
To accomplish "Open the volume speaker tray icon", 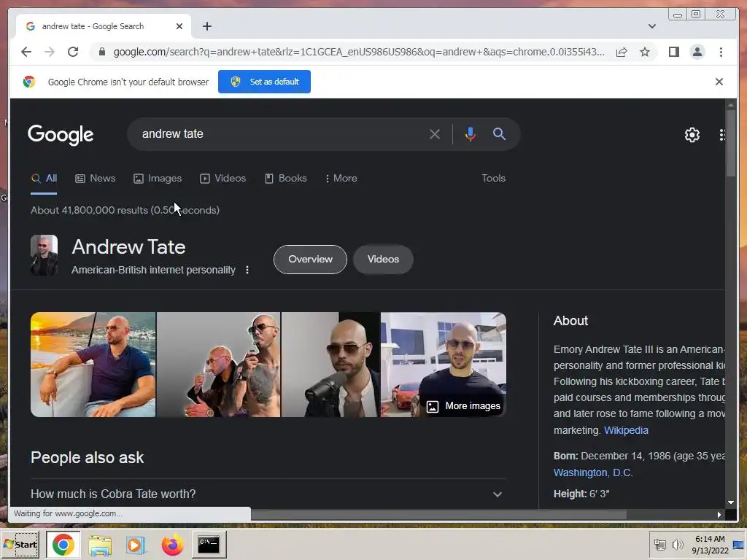I will tap(677, 544).
